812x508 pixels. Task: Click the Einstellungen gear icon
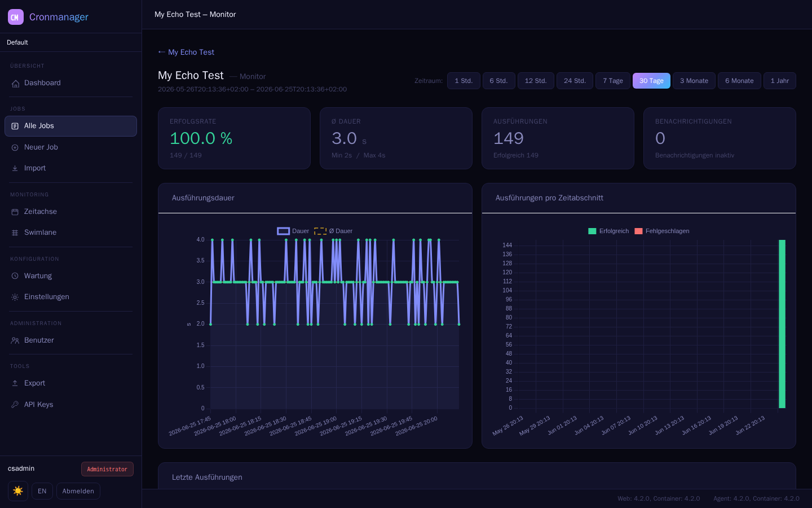[x=15, y=297]
